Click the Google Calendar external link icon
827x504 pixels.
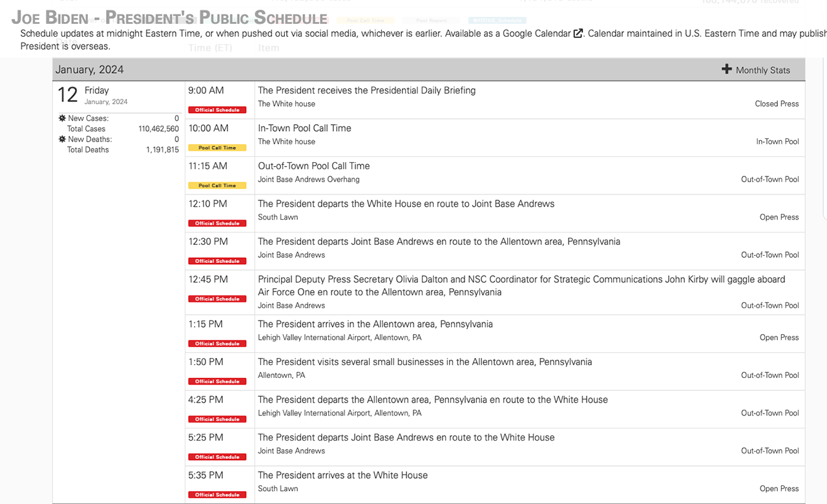click(x=578, y=34)
